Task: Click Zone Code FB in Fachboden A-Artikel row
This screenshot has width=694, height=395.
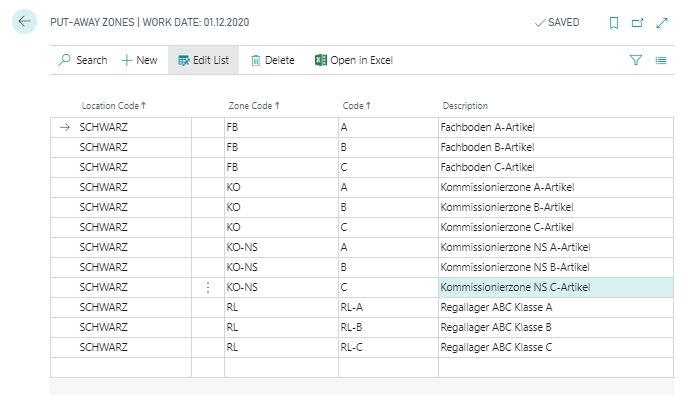Action: point(281,127)
